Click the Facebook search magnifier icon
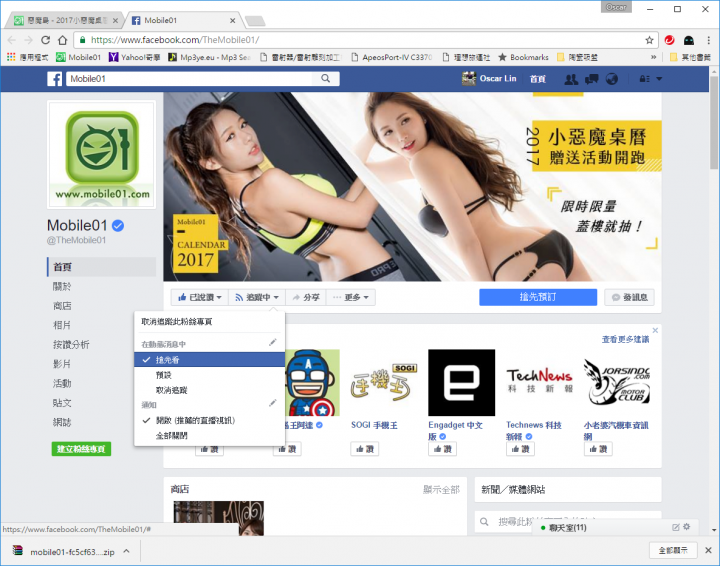The width and height of the screenshot is (720, 566). (x=326, y=78)
